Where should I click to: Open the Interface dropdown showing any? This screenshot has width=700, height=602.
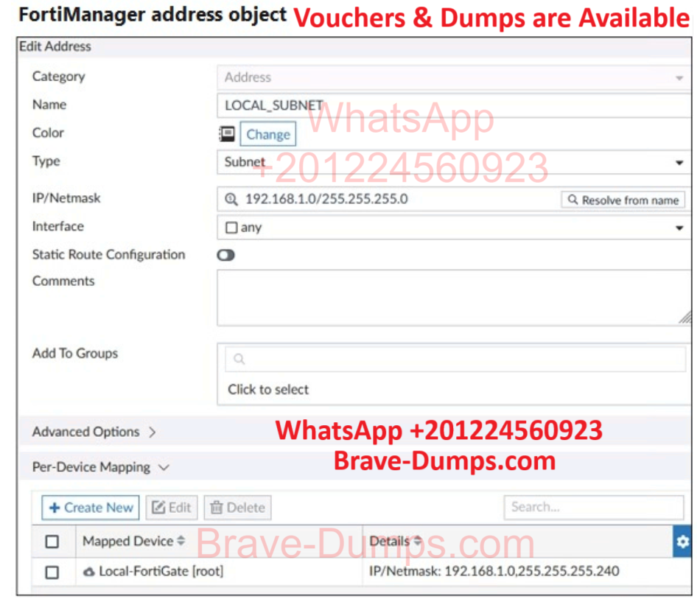coord(452,228)
